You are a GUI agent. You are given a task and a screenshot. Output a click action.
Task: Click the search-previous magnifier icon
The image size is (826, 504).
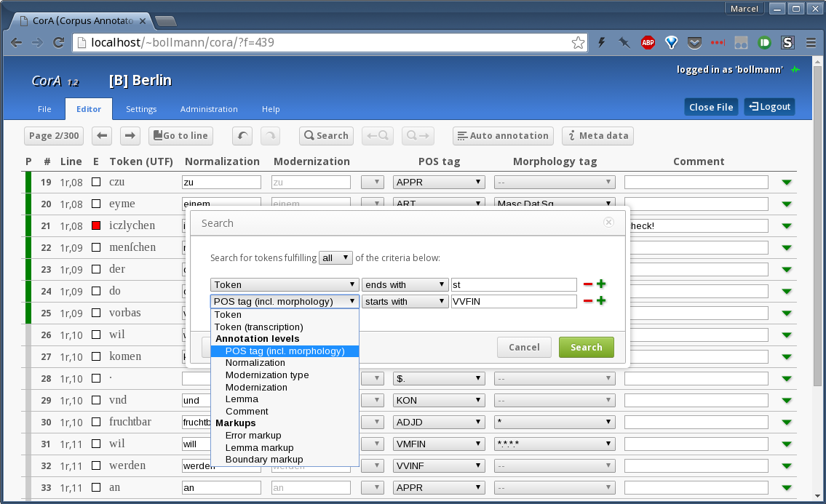(377, 135)
